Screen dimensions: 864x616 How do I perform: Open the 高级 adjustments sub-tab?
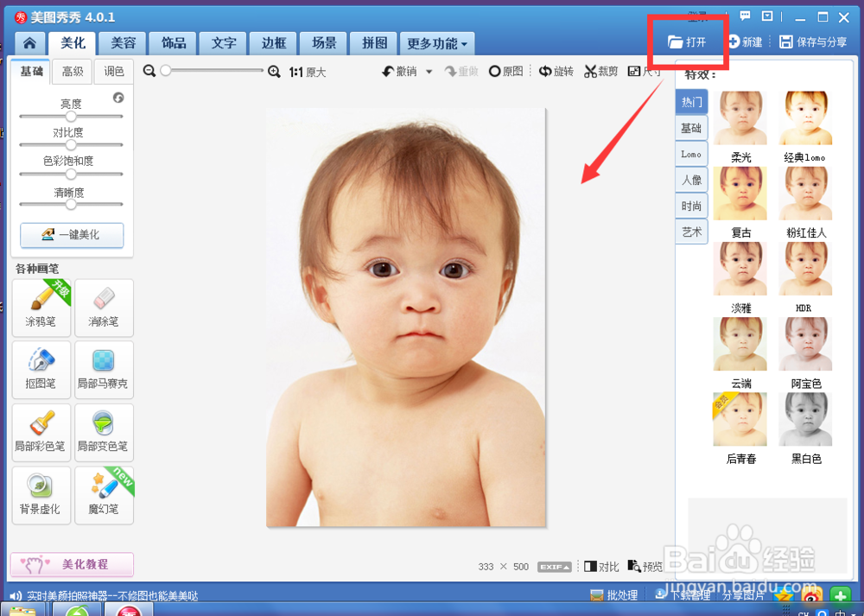[73, 72]
